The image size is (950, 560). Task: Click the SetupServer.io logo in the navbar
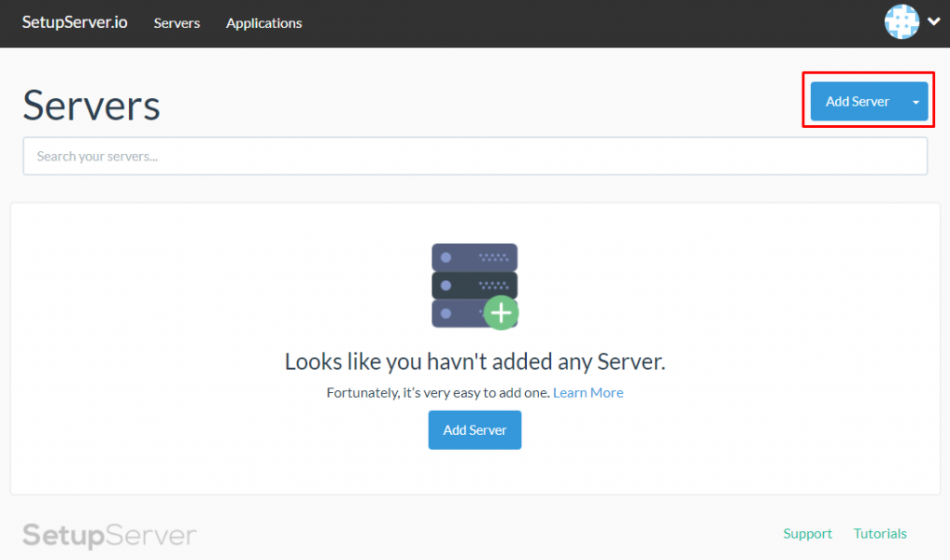(74, 23)
